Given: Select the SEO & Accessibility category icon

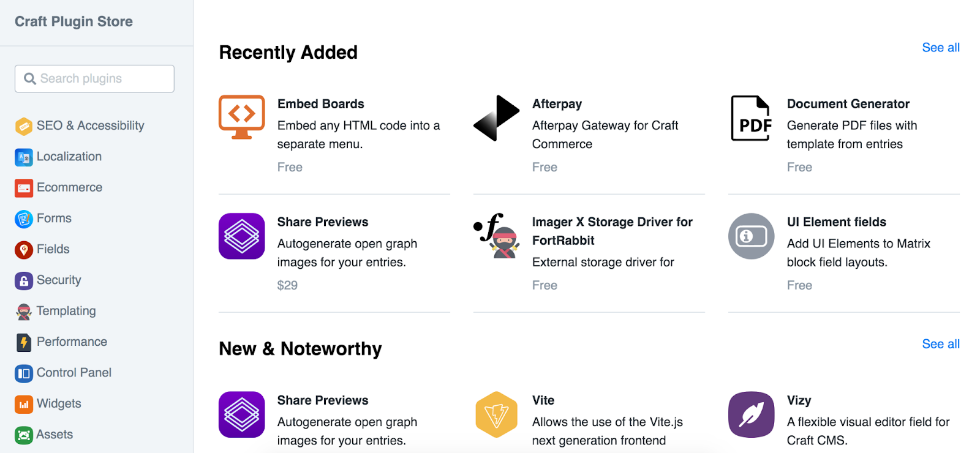Looking at the screenshot, I should click(x=23, y=125).
